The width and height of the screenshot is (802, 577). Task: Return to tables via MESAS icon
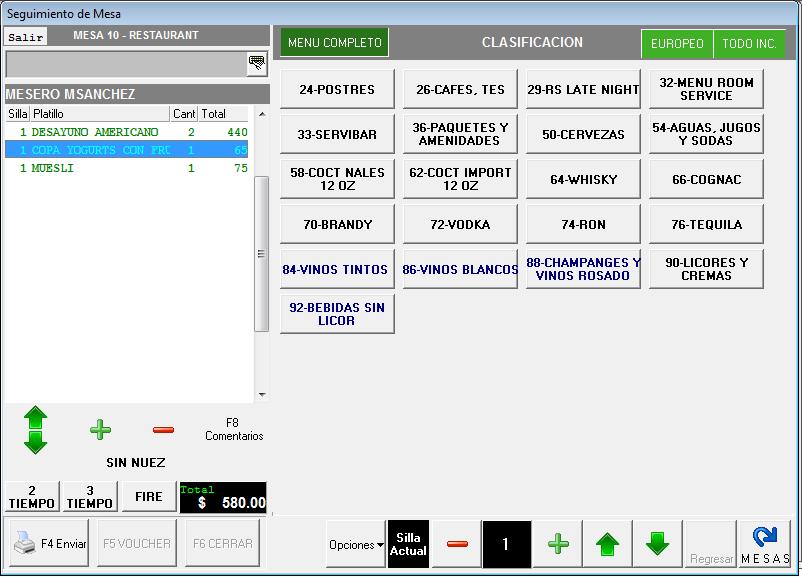(765, 544)
